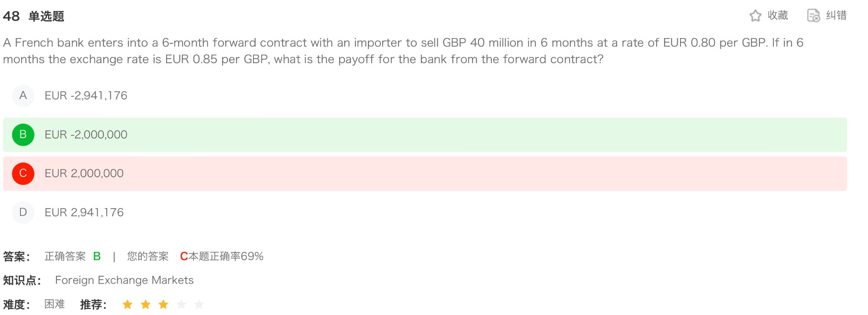
Task: Select answer option A circle
Action: 23,96
